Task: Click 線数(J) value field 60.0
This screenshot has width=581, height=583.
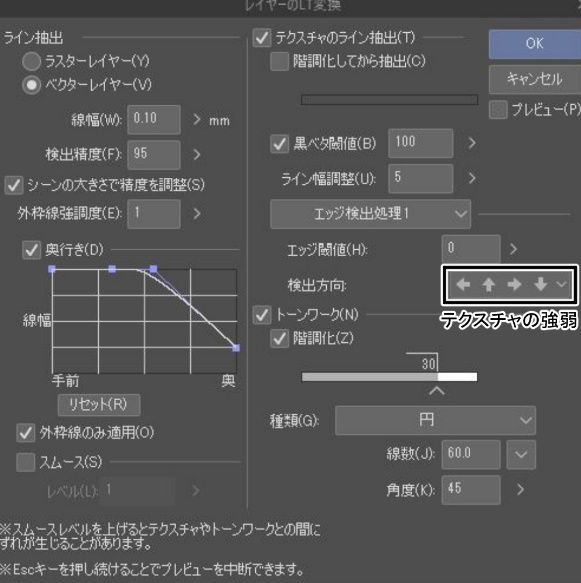Action: coord(471,454)
